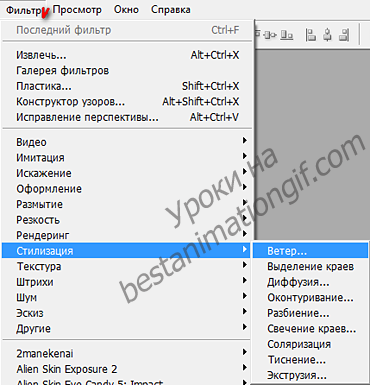Choose Извлечь... from the filter menu

(x=127, y=55)
